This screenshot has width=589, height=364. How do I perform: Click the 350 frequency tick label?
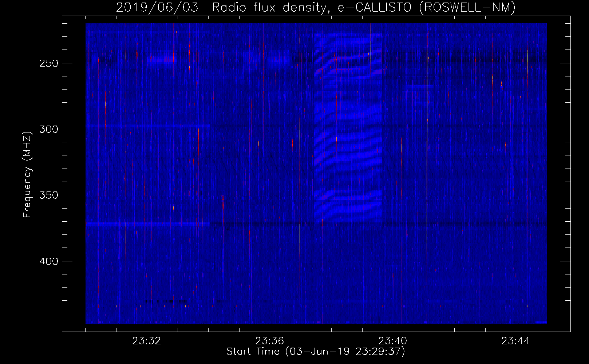pyautogui.click(x=49, y=195)
